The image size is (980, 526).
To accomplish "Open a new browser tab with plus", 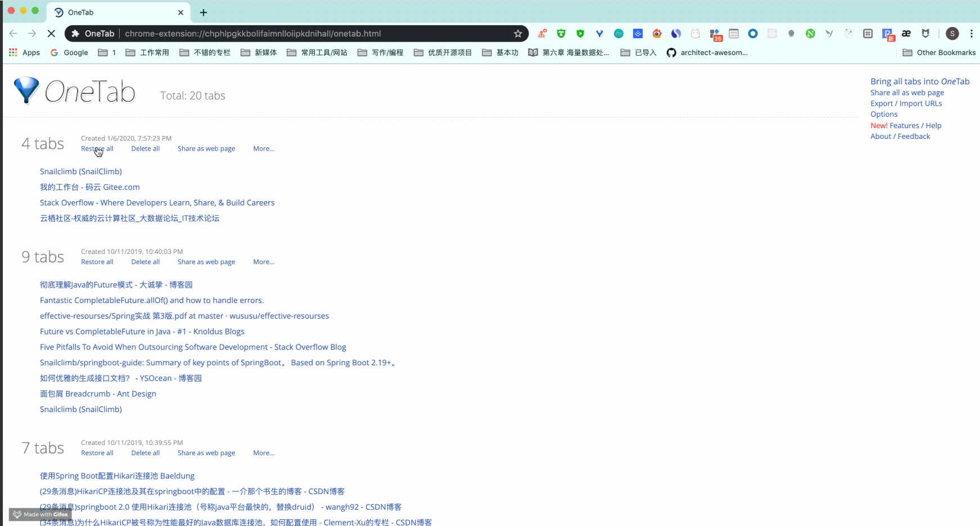I will (x=204, y=12).
